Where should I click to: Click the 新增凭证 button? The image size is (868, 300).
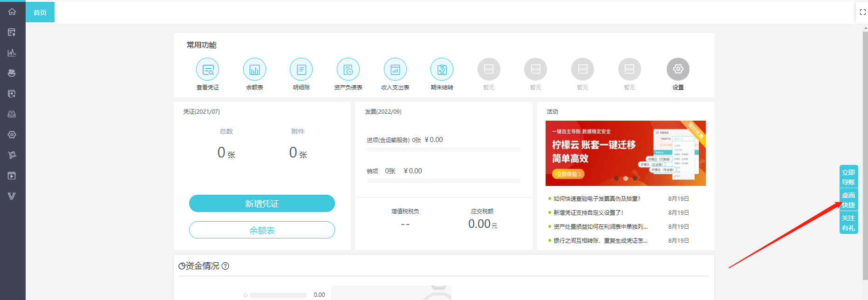(262, 204)
